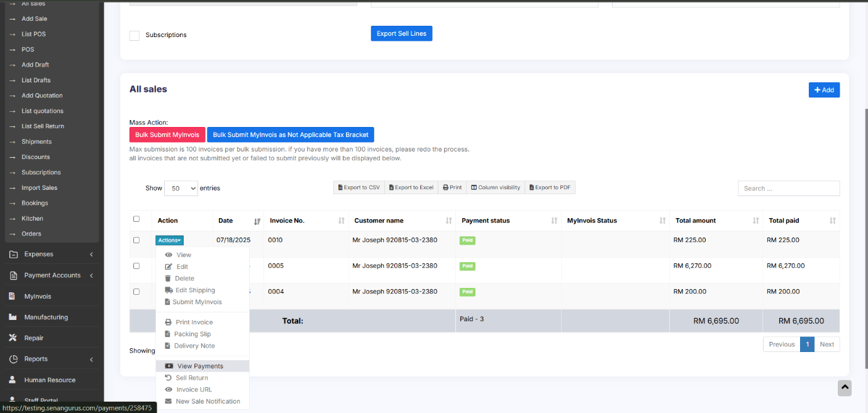868x413 pixels.
Task: Select the checkbox for invoice 0005
Action: tap(136, 266)
